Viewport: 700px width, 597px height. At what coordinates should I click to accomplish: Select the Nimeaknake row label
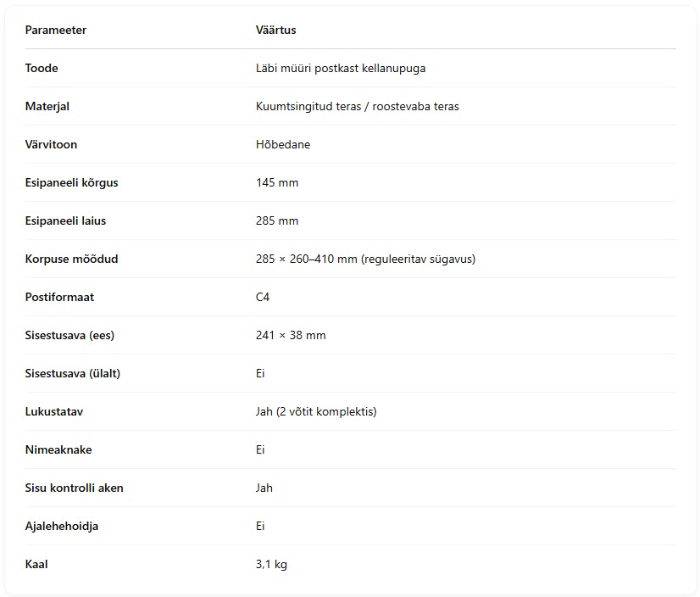[58, 449]
